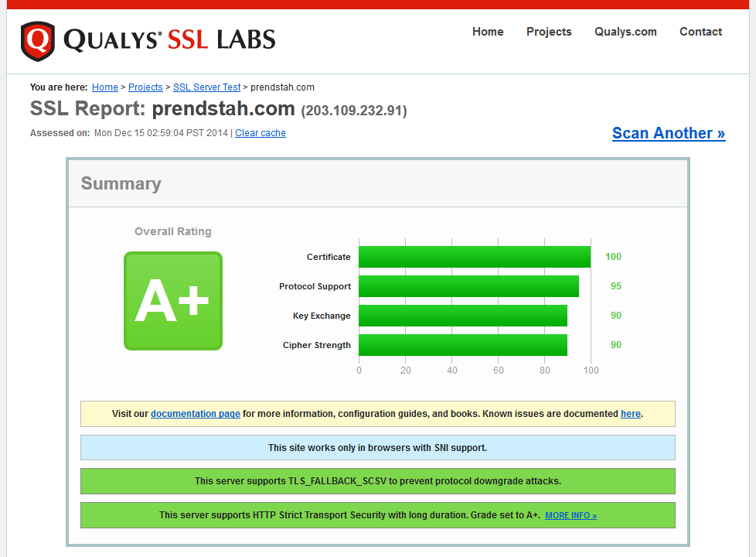Follow the SSL Server Test breadcrumb link
The height and width of the screenshot is (557, 756).
[x=207, y=87]
